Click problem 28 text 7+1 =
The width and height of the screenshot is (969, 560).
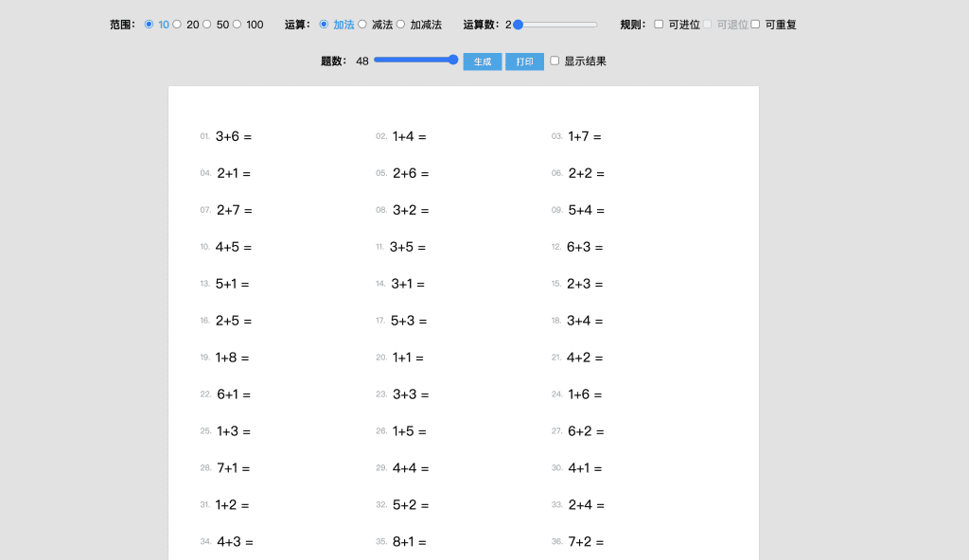233,468
